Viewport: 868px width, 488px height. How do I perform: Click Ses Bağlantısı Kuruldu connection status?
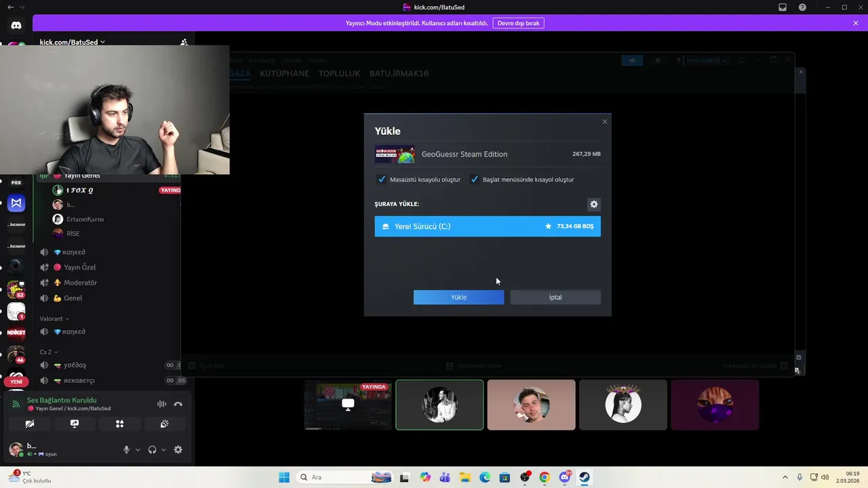[x=62, y=400]
